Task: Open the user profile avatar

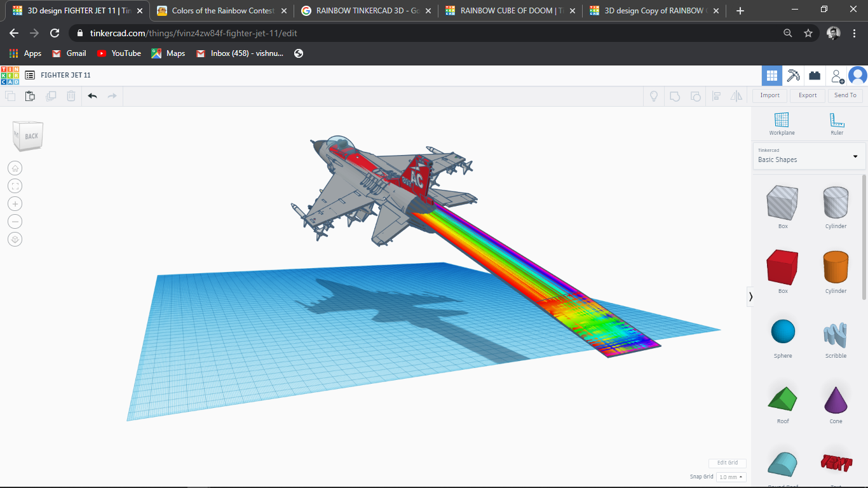Action: [x=858, y=76]
